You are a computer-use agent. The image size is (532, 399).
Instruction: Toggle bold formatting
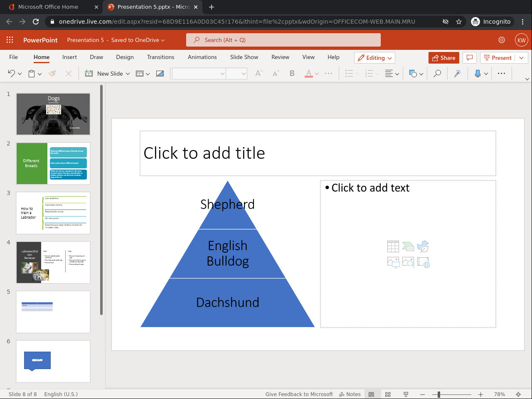292,74
